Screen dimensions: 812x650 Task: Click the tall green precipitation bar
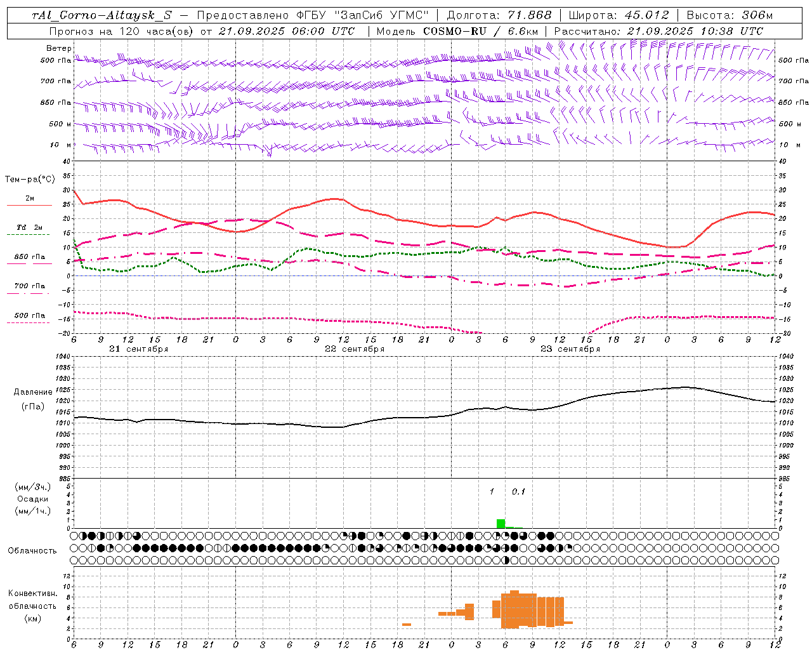(x=501, y=524)
